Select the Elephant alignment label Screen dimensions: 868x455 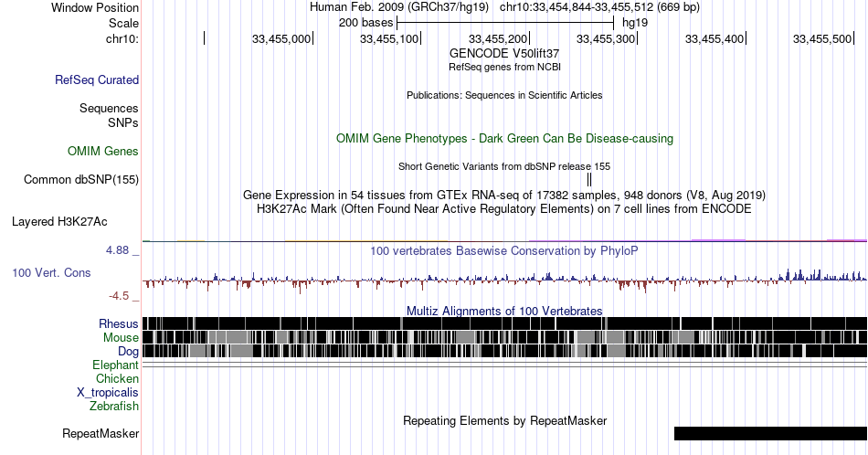(115, 365)
